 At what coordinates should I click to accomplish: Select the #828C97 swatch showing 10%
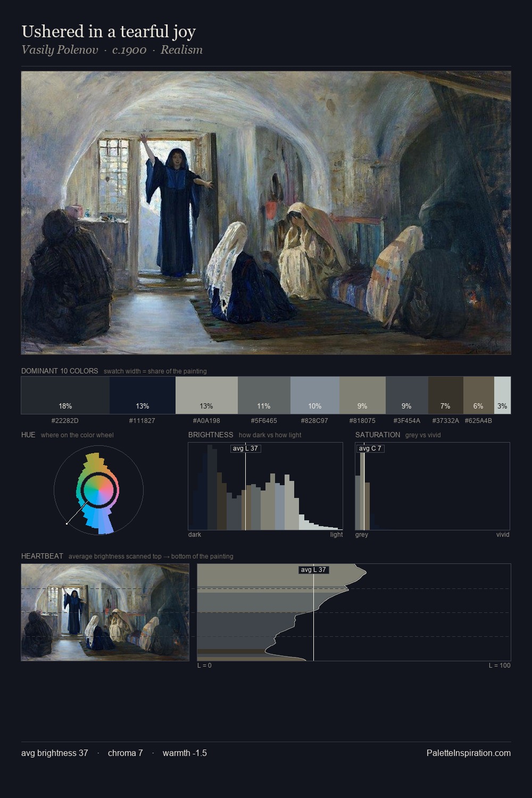coord(315,395)
